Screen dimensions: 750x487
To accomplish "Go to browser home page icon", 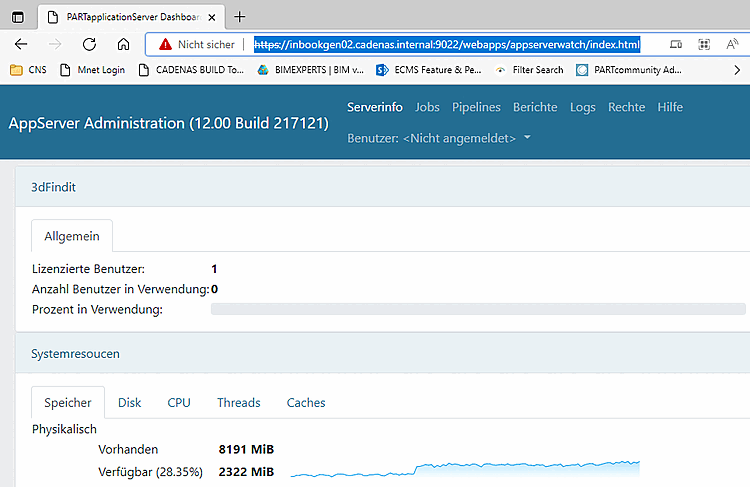I will (123, 44).
